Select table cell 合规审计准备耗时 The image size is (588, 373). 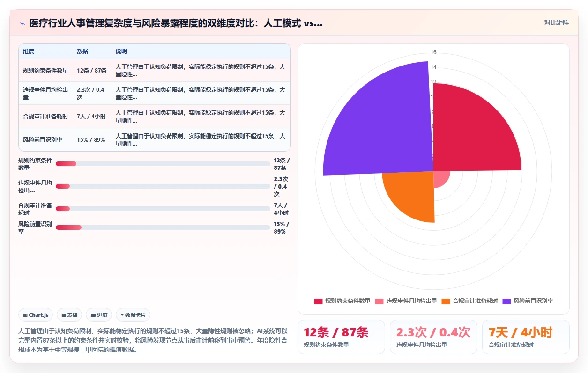pos(45,117)
